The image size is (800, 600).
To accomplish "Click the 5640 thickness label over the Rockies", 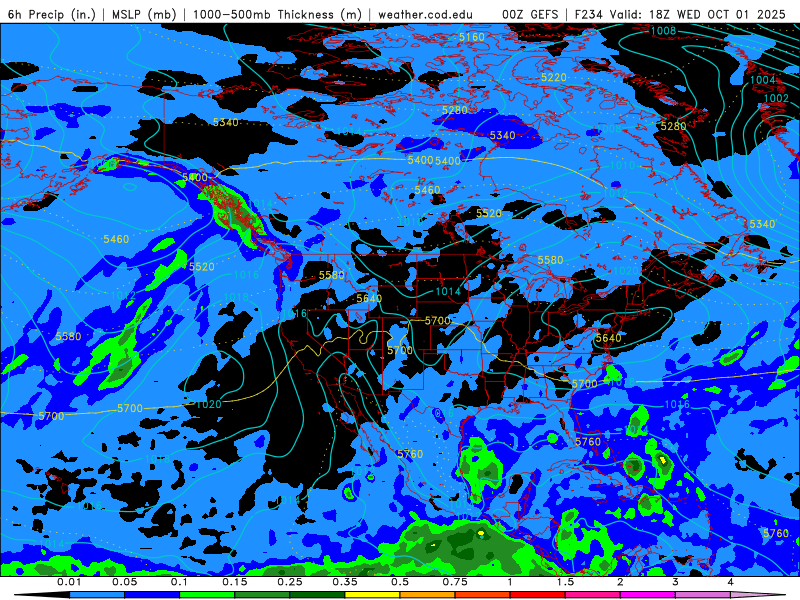I will point(369,298).
